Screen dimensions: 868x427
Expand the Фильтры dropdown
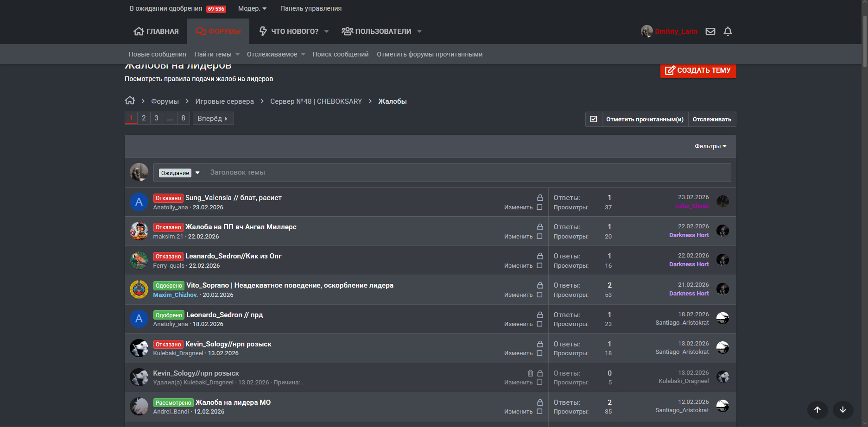[x=710, y=146]
